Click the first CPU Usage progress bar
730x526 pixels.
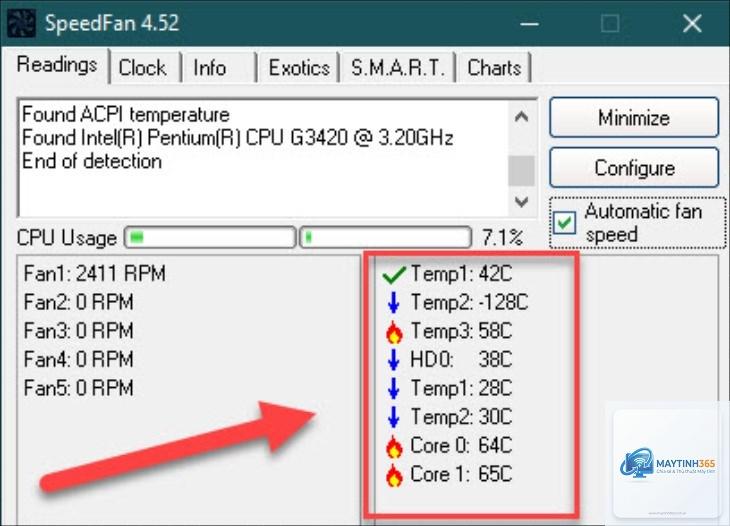210,238
